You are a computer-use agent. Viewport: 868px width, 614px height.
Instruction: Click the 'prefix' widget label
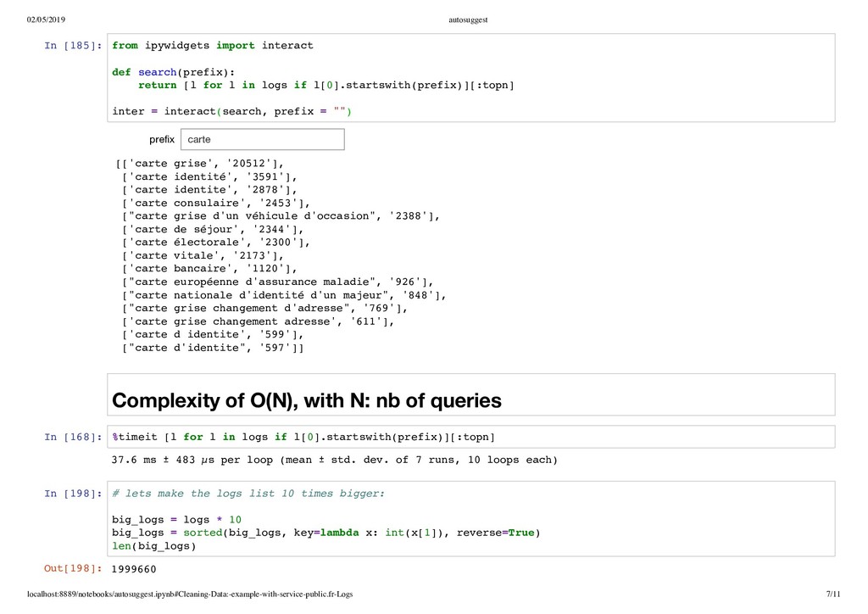pyautogui.click(x=162, y=140)
